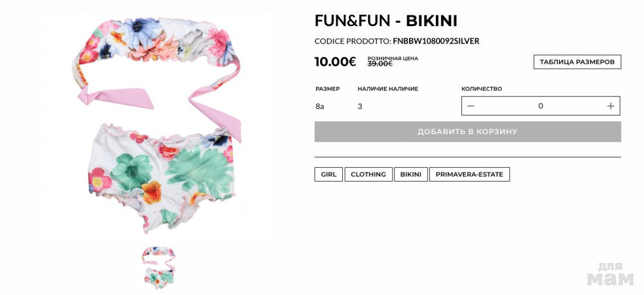Screen dimensions: 644x295
Task: Click the product code FNBBW1080092SILVER
Action: tap(436, 41)
